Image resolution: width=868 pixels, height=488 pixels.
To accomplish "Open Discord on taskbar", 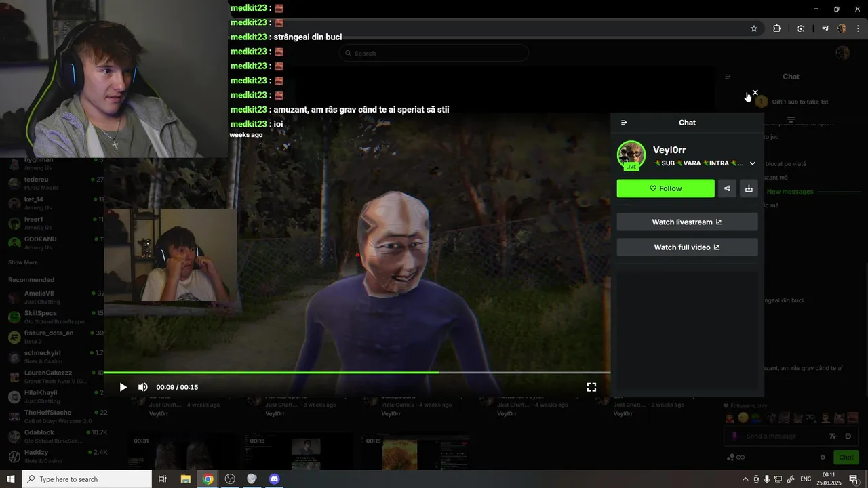I will click(274, 479).
